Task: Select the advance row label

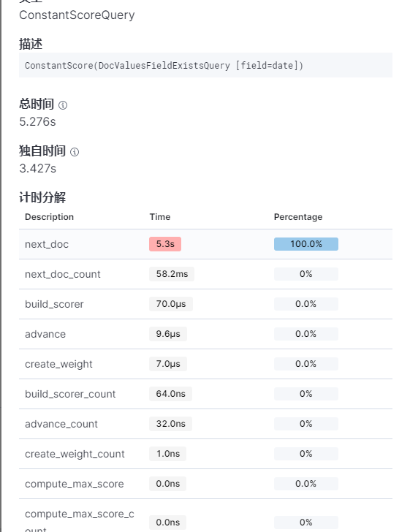Action: [x=45, y=334]
